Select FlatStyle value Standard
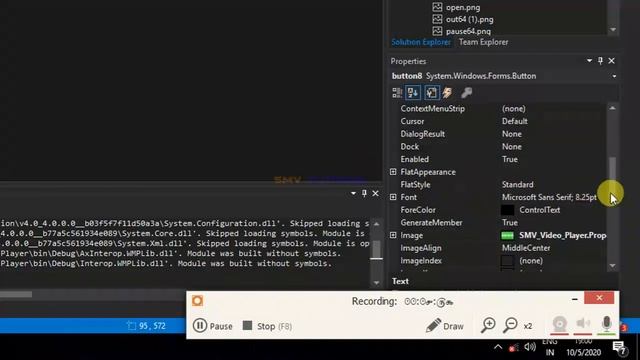 click(518, 184)
